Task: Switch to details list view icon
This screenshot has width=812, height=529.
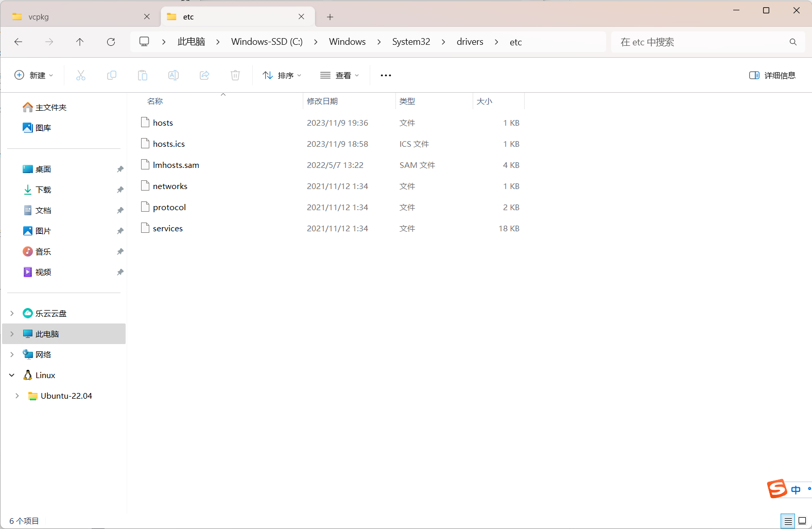Action: tap(788, 521)
